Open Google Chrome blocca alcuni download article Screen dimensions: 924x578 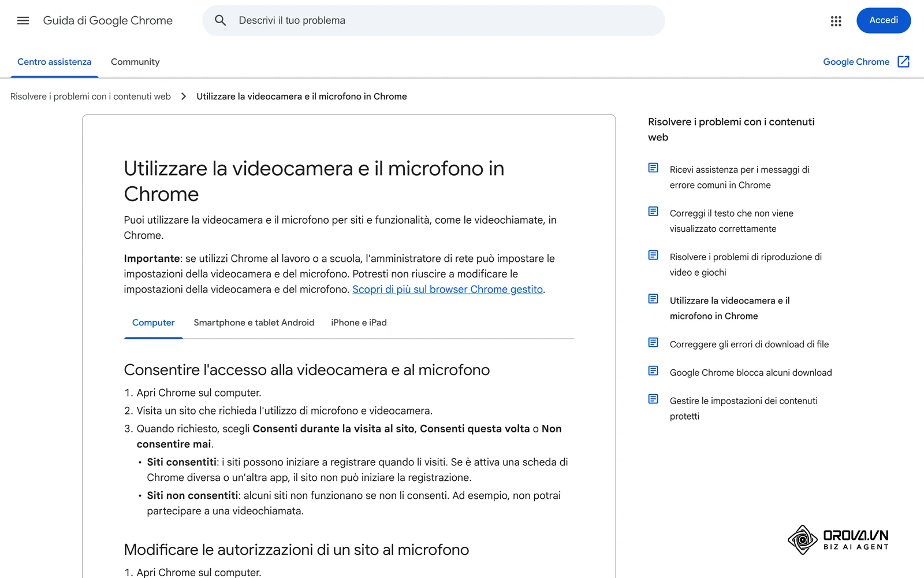[x=751, y=373]
